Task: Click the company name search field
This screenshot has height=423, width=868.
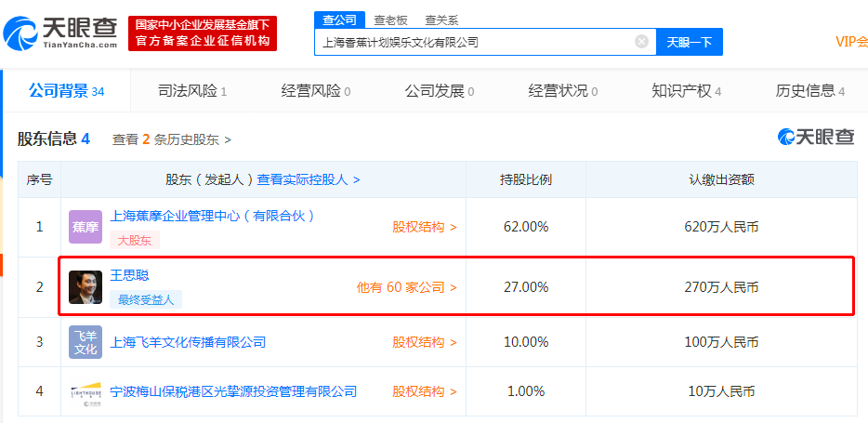Action: (474, 42)
